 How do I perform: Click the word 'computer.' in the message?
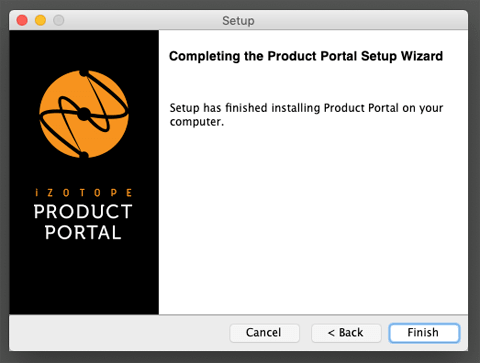click(197, 122)
